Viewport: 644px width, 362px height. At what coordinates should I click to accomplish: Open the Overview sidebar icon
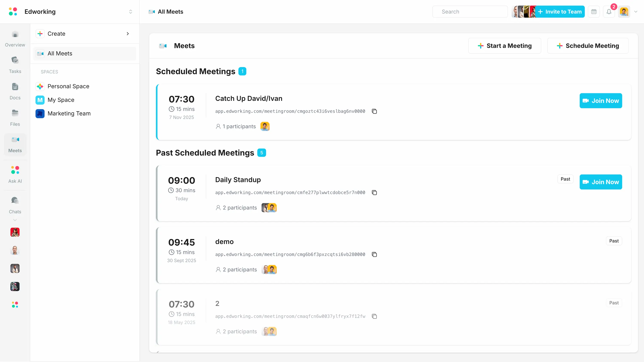coord(15,35)
